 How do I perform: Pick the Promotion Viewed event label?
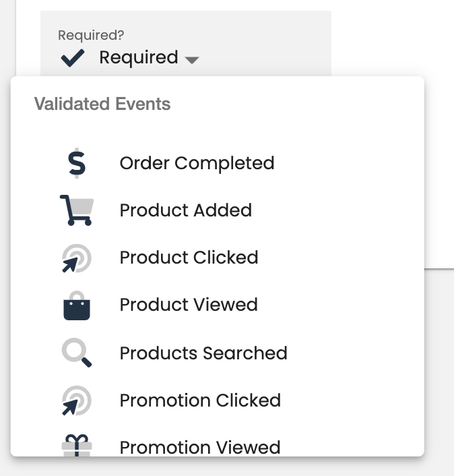point(200,447)
